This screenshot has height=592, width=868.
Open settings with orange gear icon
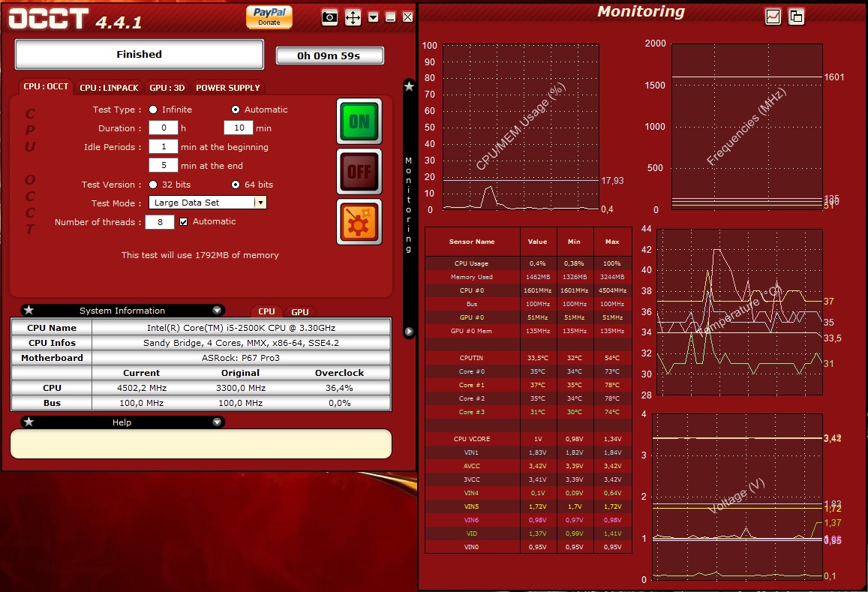pos(359,222)
